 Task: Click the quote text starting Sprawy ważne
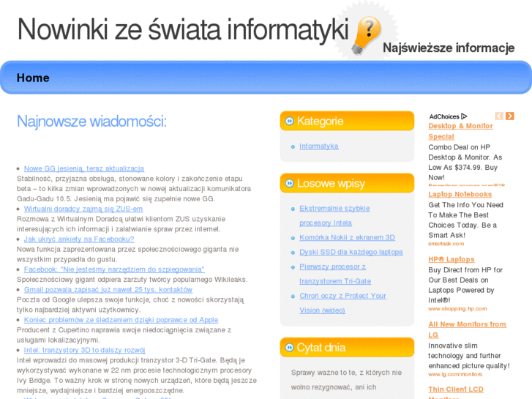(x=346, y=380)
